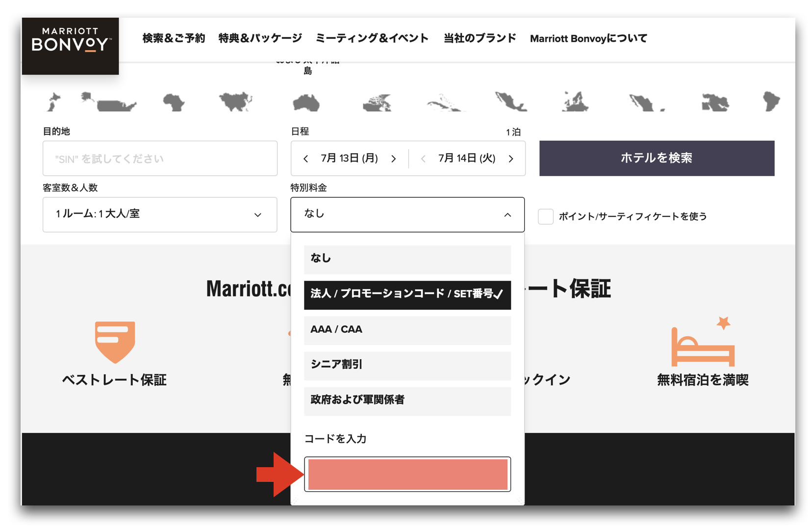Choose the South America map icon
812x529 pixels.
click(771, 101)
